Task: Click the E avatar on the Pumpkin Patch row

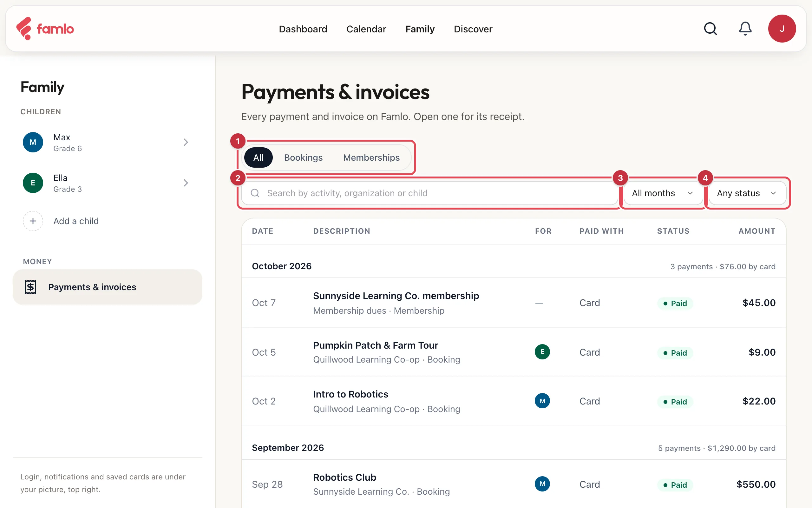Action: click(542, 352)
